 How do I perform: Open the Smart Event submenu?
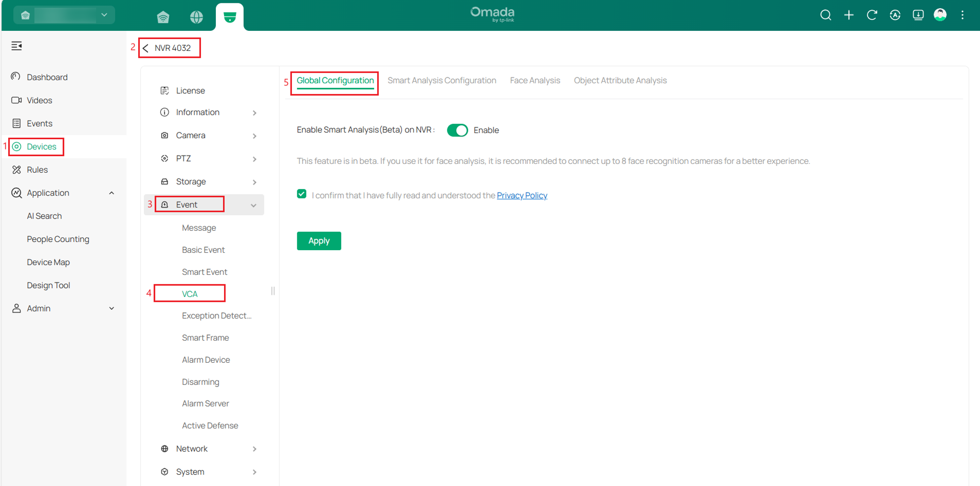(x=204, y=272)
